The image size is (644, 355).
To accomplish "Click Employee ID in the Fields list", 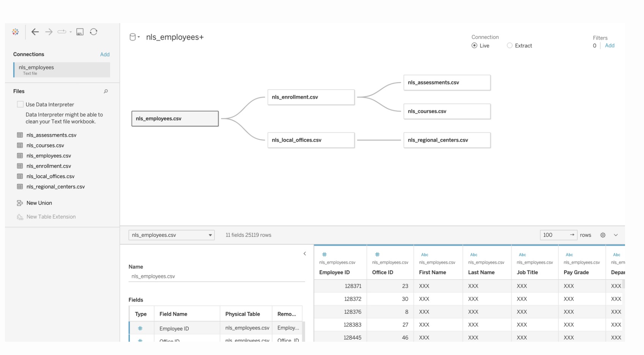I will pos(174,328).
